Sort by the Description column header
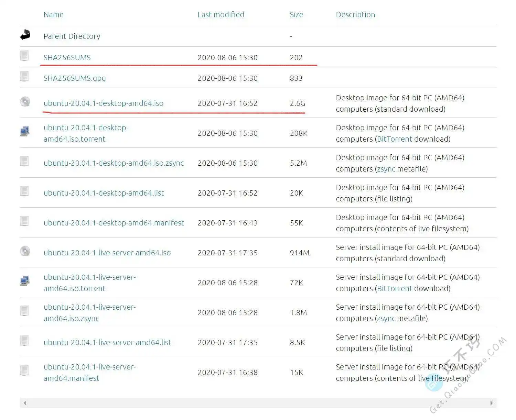516x420 pixels. point(355,14)
